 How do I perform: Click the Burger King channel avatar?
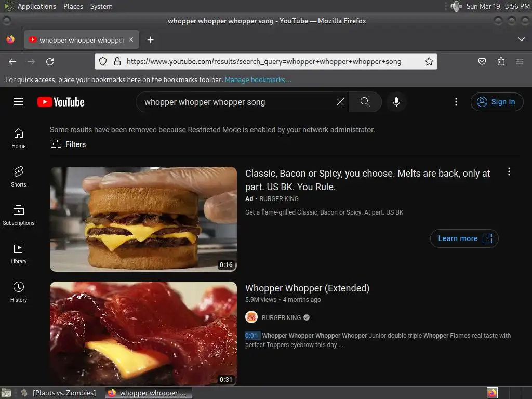[251, 317]
